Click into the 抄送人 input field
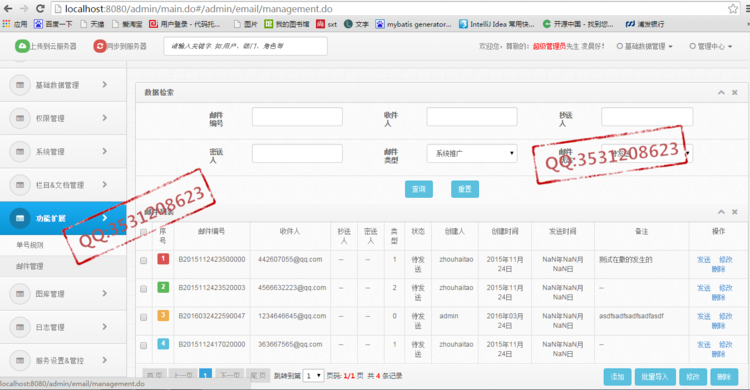This screenshot has width=750, height=390. [647, 116]
